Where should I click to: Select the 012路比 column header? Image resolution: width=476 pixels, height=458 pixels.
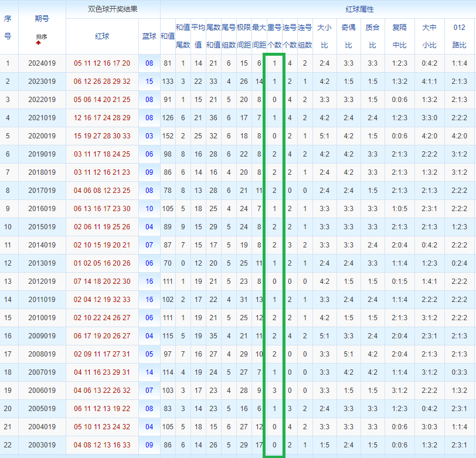460,36
